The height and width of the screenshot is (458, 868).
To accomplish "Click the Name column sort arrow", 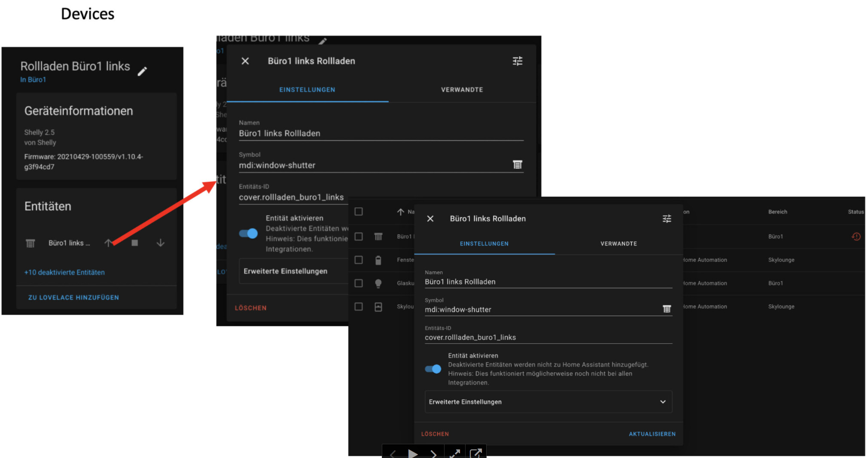I will [400, 212].
